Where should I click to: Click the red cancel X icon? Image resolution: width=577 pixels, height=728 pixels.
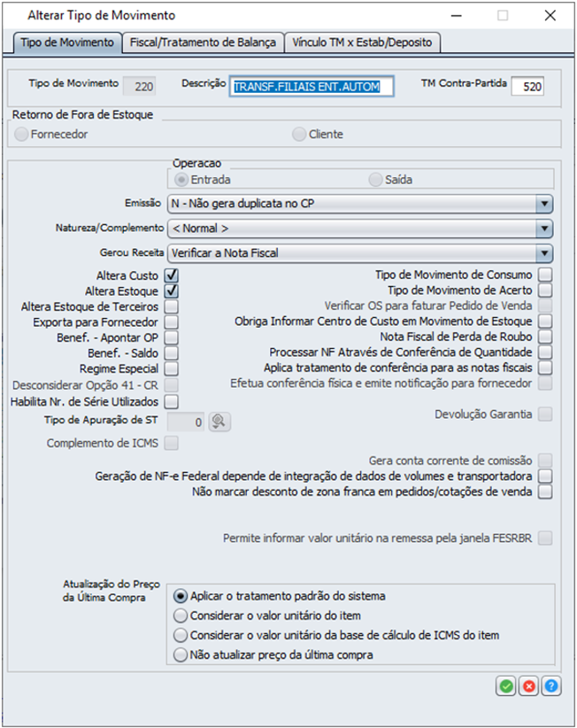pyautogui.click(x=528, y=685)
